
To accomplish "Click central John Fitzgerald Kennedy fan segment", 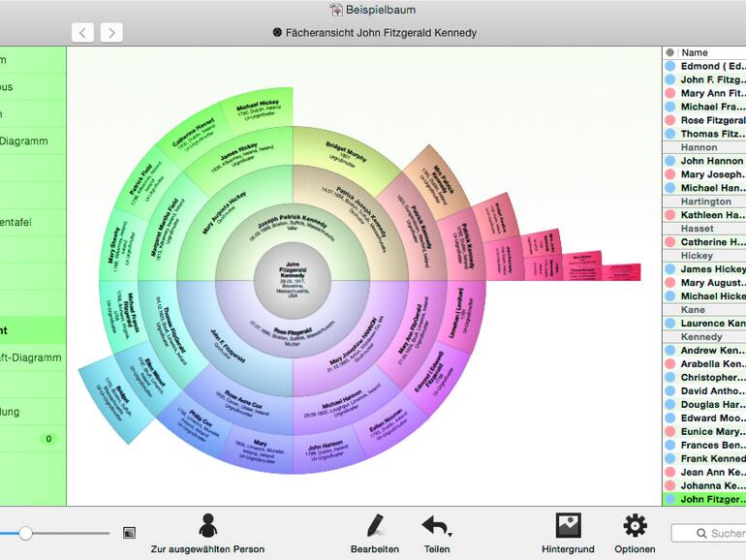I will [293, 280].
